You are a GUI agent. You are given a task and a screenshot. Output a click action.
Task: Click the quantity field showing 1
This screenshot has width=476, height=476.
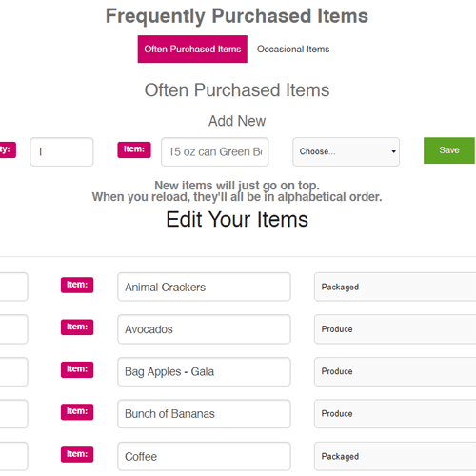pyautogui.click(x=62, y=151)
